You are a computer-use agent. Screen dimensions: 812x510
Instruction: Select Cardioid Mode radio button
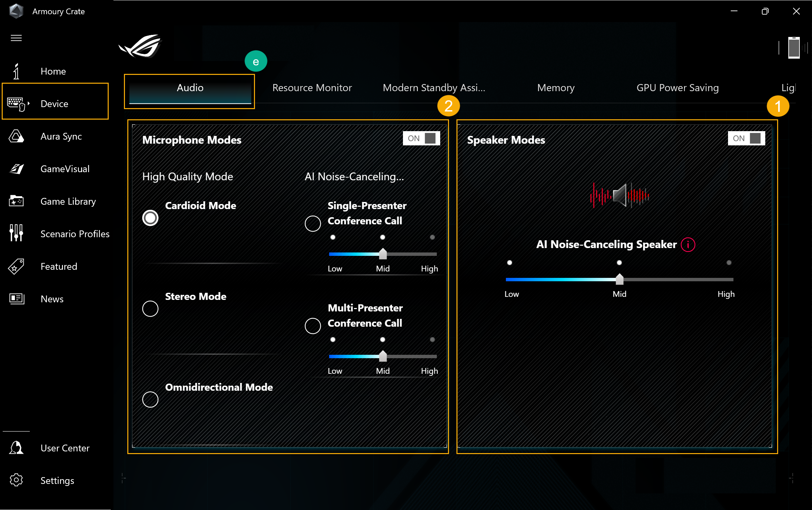click(150, 218)
